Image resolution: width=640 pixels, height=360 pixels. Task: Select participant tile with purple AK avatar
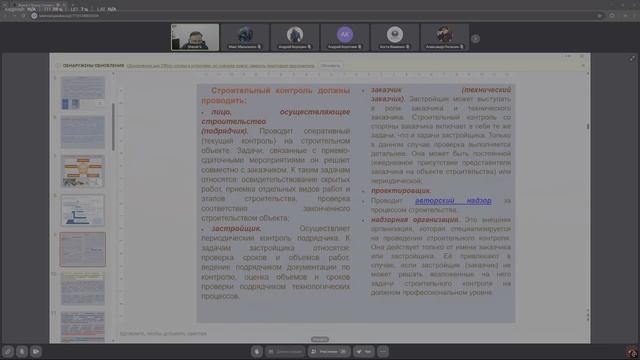345,37
